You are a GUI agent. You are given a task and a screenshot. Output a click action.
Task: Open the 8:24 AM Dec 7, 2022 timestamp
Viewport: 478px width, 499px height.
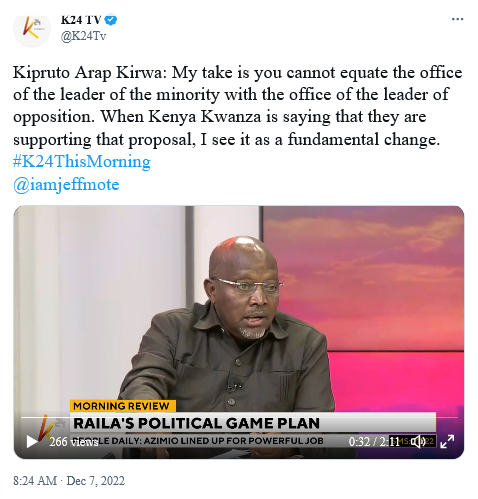coord(69,481)
